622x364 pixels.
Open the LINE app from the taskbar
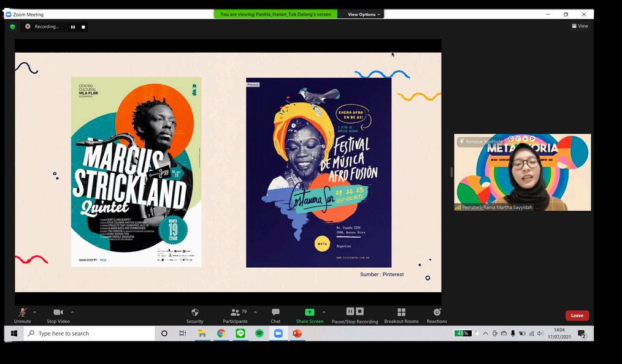point(240,333)
